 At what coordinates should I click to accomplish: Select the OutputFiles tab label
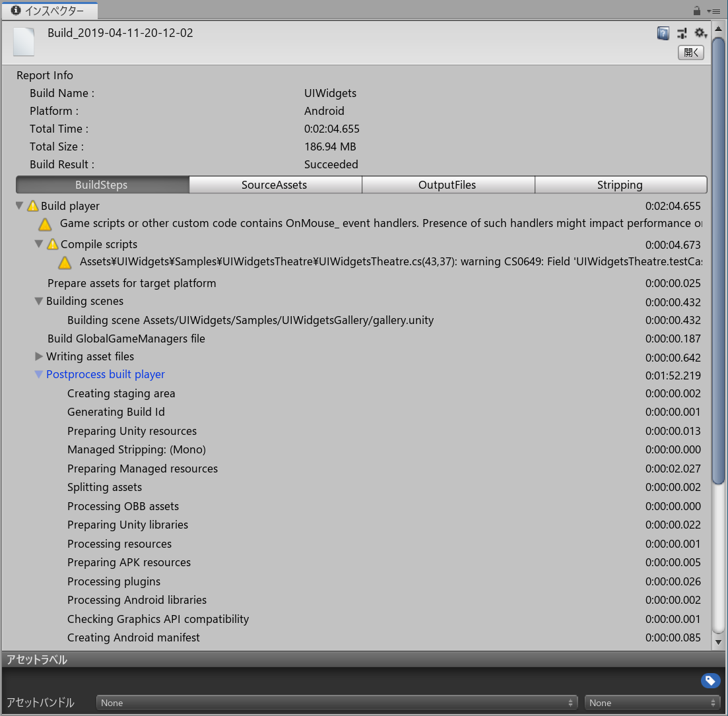point(448,185)
